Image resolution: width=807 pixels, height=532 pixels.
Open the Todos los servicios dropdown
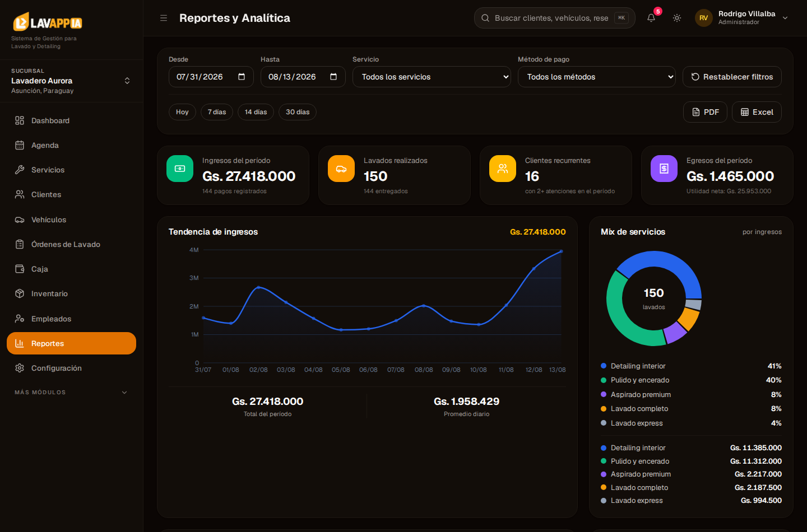pos(432,77)
